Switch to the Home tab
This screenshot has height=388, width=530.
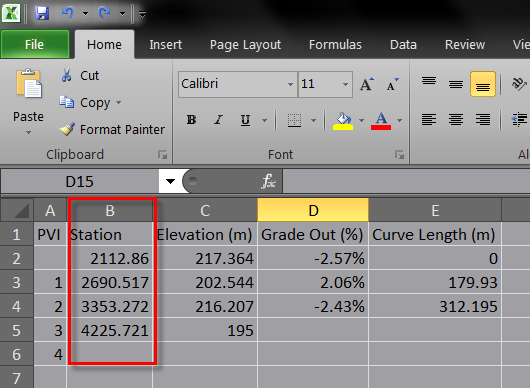click(104, 45)
